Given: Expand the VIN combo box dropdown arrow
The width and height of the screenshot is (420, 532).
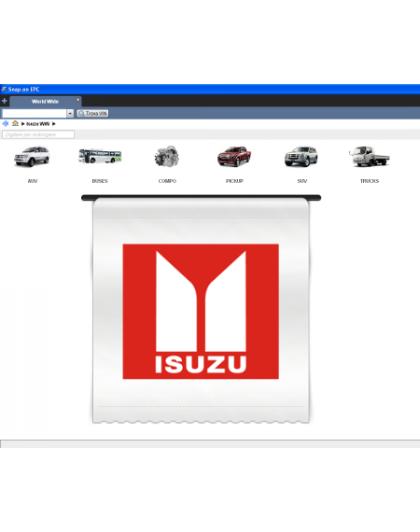Looking at the screenshot, I should click(70, 113).
